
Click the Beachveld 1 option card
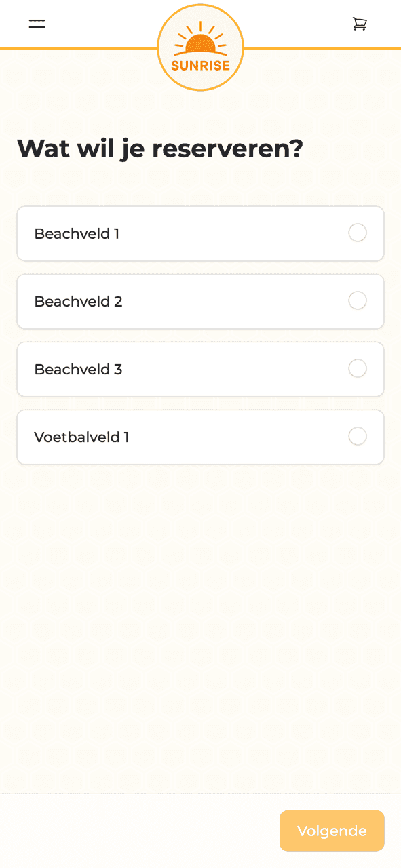(200, 233)
